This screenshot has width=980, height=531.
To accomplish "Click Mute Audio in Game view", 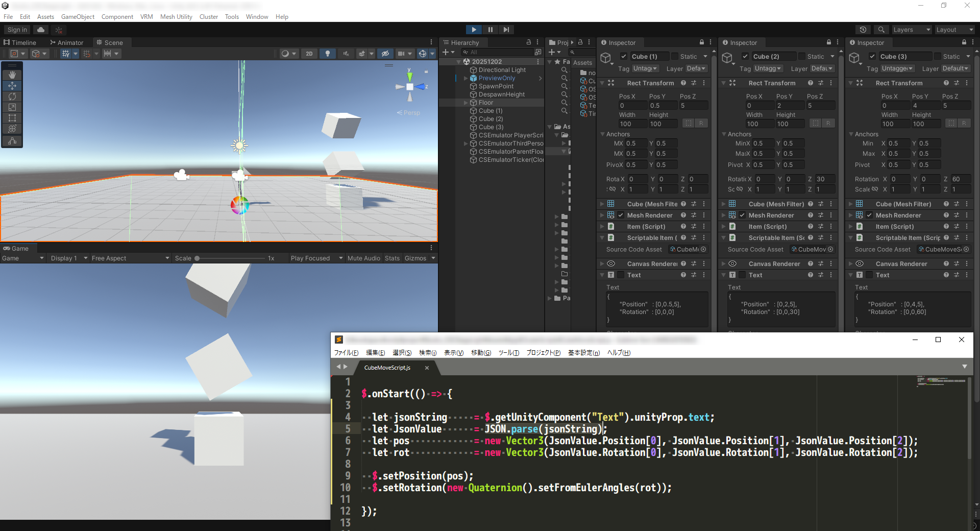I will click(x=364, y=258).
